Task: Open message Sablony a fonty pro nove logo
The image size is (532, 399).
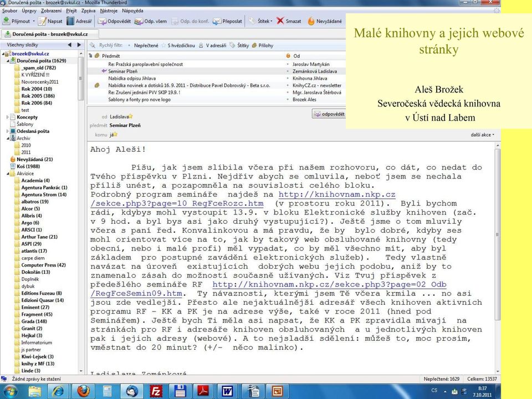Action: (x=140, y=99)
